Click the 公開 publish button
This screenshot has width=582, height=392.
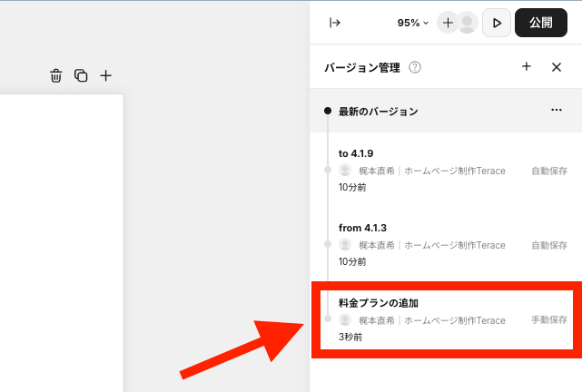click(541, 23)
